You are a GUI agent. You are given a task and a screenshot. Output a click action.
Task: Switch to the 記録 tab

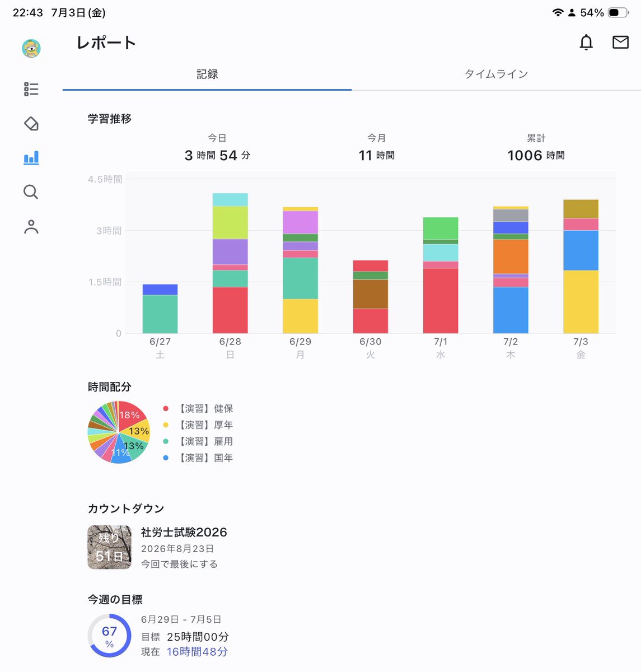click(x=207, y=74)
